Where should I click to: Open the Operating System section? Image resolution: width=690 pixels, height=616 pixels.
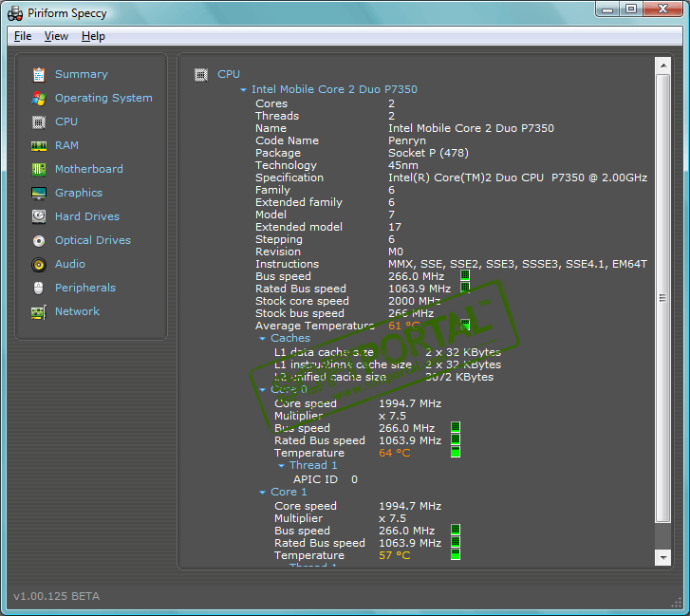pos(103,98)
